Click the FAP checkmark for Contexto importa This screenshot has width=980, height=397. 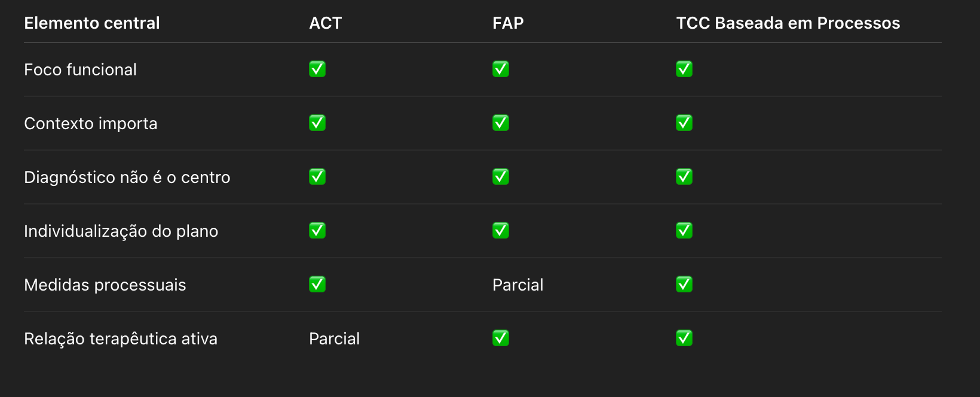(x=501, y=123)
